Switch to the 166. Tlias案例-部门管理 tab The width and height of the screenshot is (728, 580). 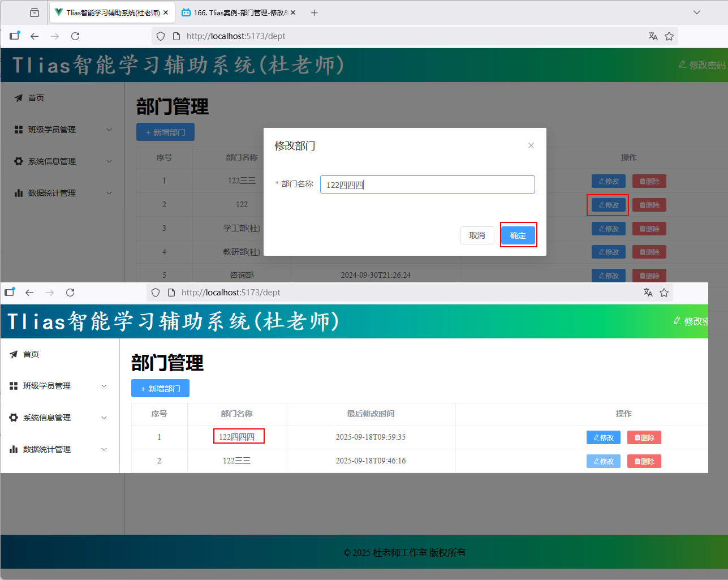238,12
